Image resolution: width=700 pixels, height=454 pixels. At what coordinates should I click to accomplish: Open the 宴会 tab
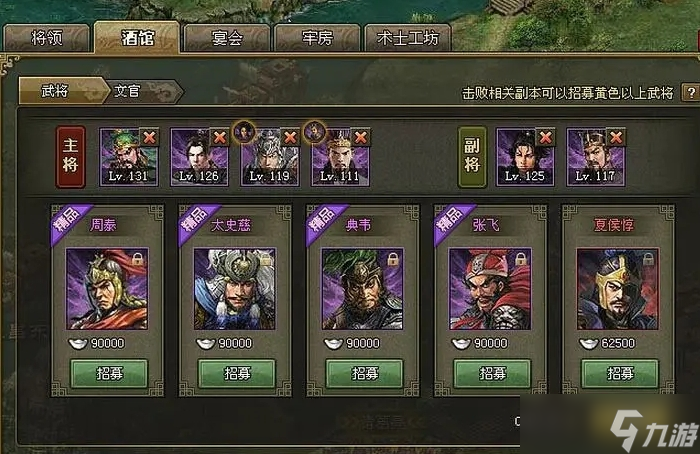click(227, 38)
